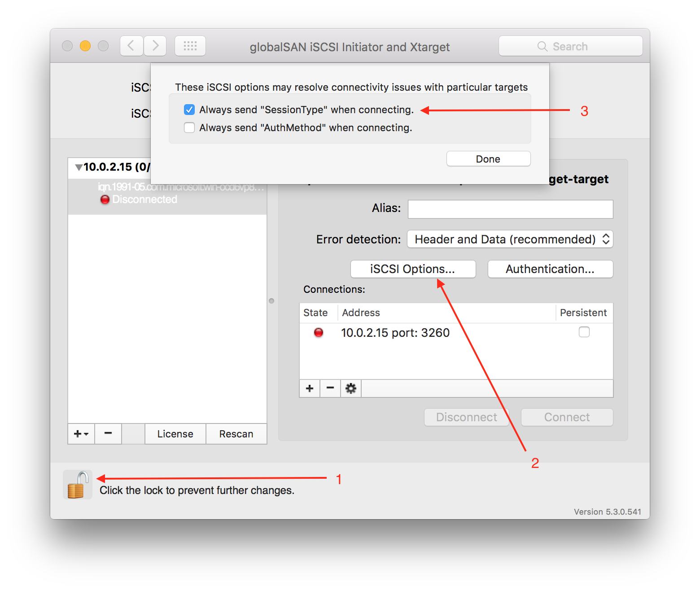Click the License button

[175, 434]
